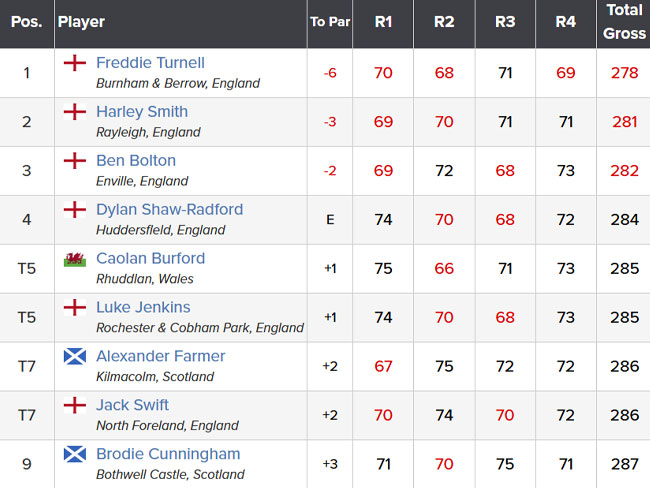Click the England flag beside Harley Smith
650x488 pixels.
coord(74,112)
